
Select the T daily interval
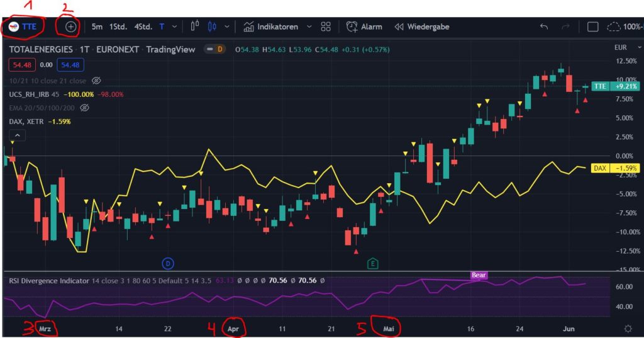pos(162,26)
